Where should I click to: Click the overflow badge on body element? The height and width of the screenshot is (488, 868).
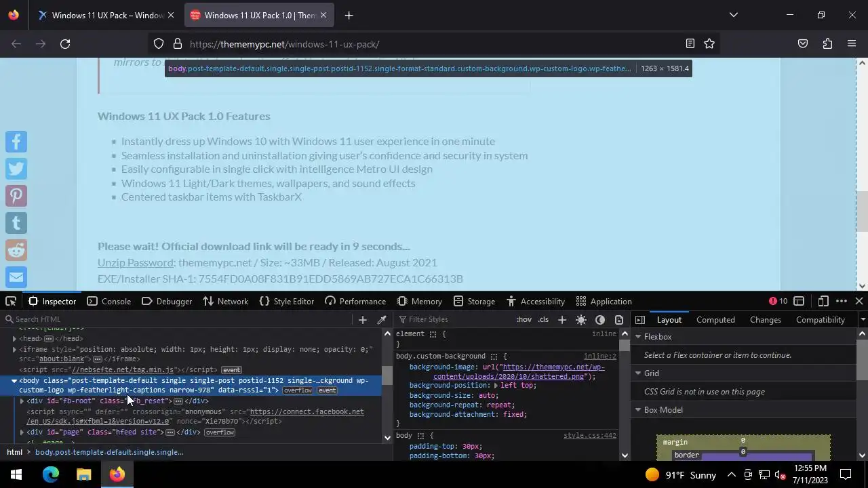click(x=298, y=390)
